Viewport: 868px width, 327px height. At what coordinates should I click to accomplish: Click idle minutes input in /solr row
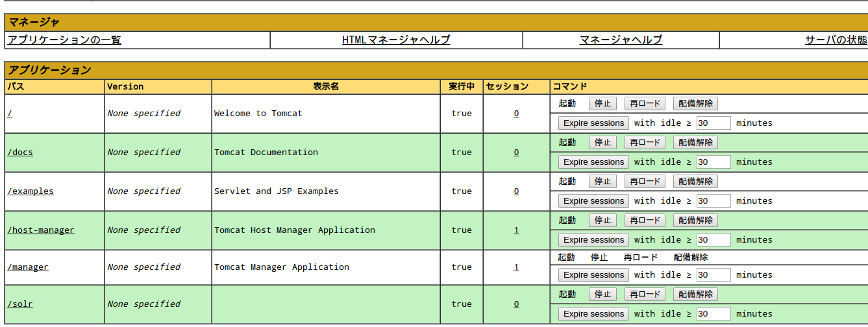tap(713, 314)
